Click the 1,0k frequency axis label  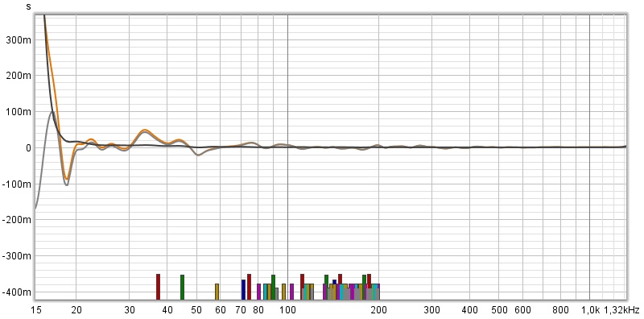tap(590, 310)
